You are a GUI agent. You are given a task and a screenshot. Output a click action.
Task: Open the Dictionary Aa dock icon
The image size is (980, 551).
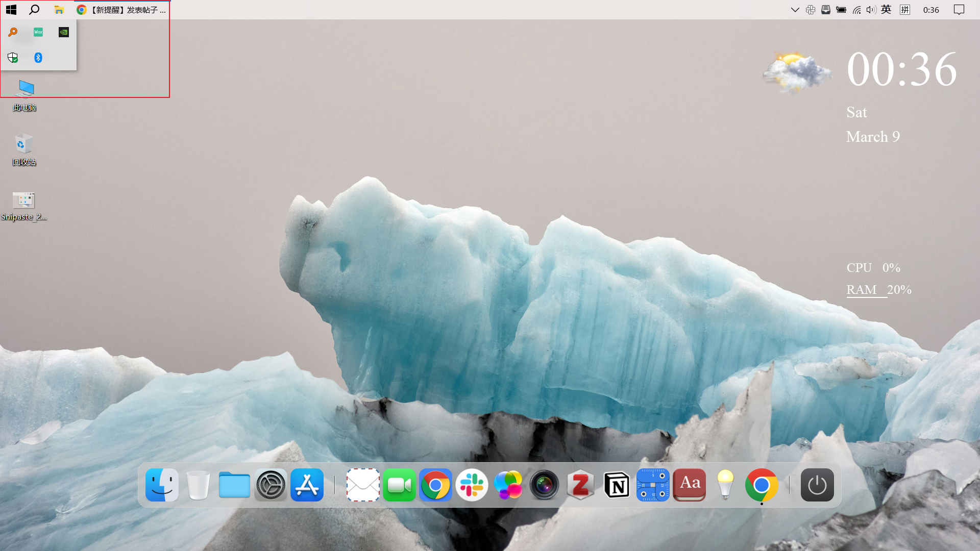coord(689,485)
